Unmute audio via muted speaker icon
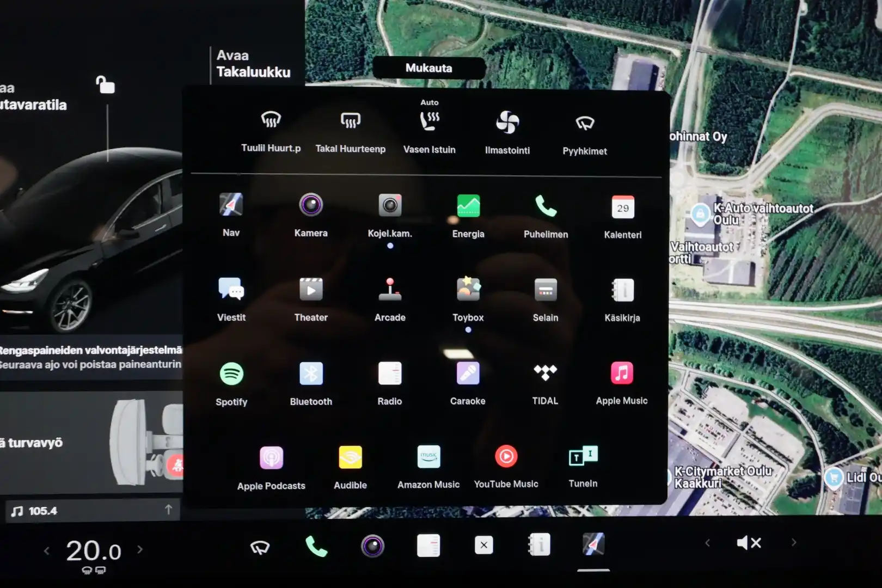 coord(749,543)
